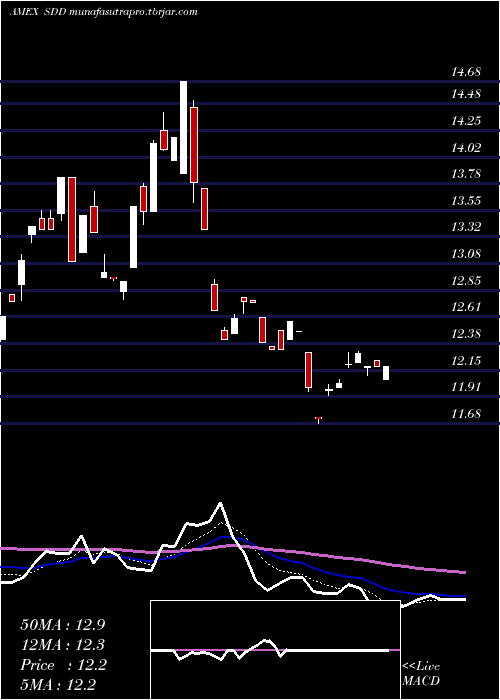
Task: Click the 50MA : 12.9 reading
Action: pyautogui.click(x=63, y=625)
